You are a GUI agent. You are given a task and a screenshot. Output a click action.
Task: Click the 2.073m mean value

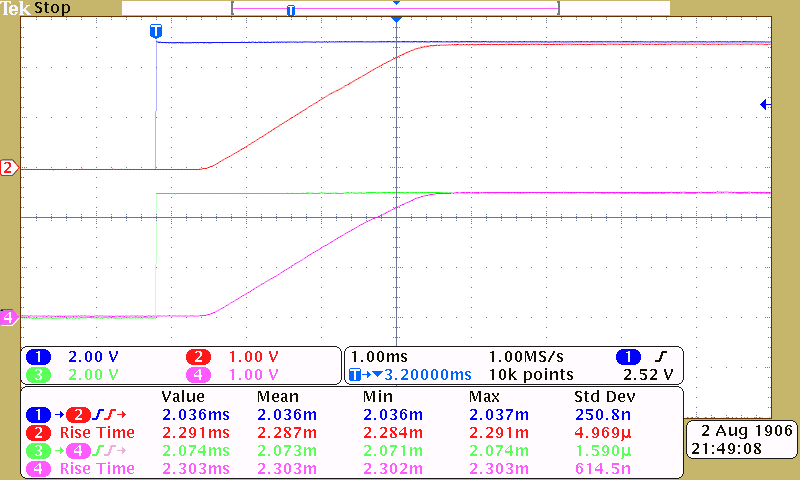[x=287, y=451]
